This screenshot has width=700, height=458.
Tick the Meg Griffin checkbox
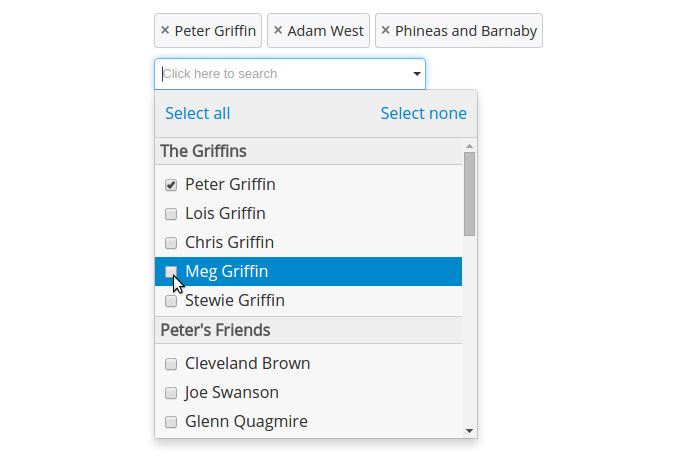(x=171, y=272)
